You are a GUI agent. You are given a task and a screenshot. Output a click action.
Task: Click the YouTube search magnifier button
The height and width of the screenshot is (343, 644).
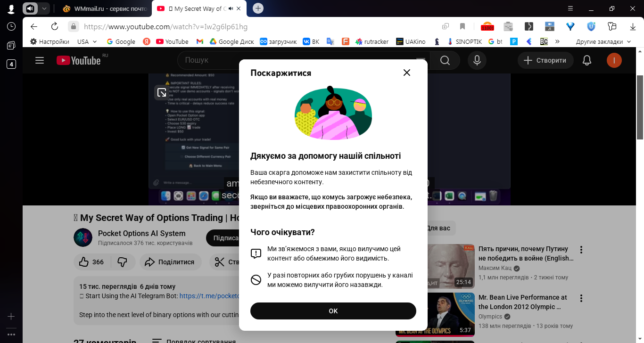click(x=445, y=60)
